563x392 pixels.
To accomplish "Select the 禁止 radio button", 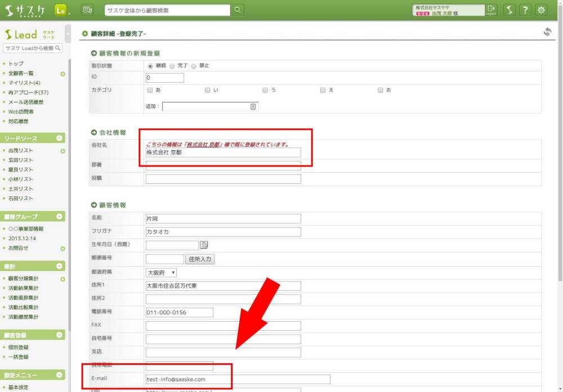I will [x=194, y=66].
